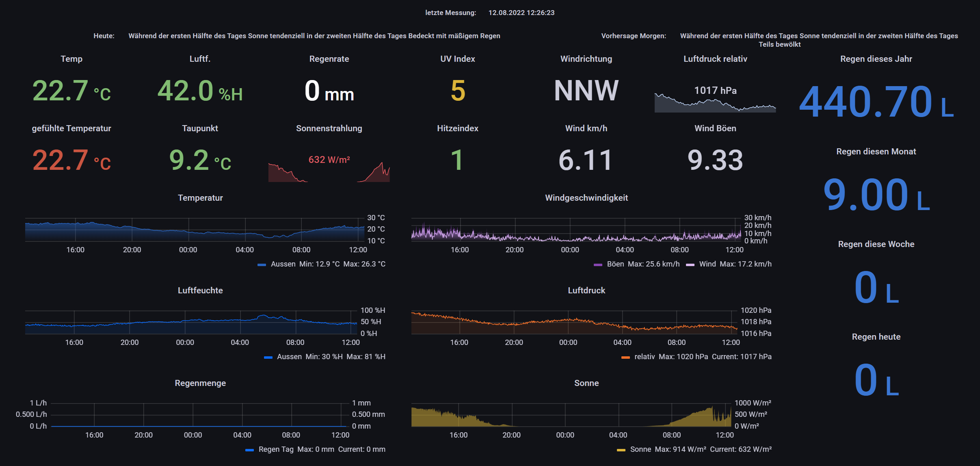Click the Regen dieses Jahr panel title
Image resolution: width=980 pixels, height=466 pixels.
876,59
